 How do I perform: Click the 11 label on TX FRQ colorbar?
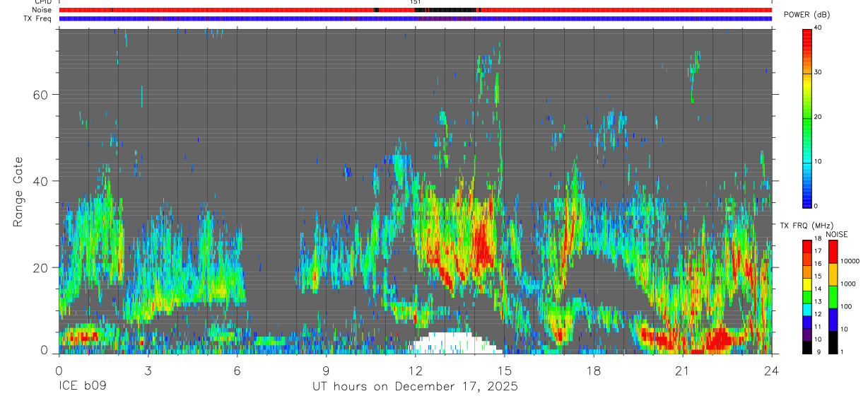(x=819, y=327)
